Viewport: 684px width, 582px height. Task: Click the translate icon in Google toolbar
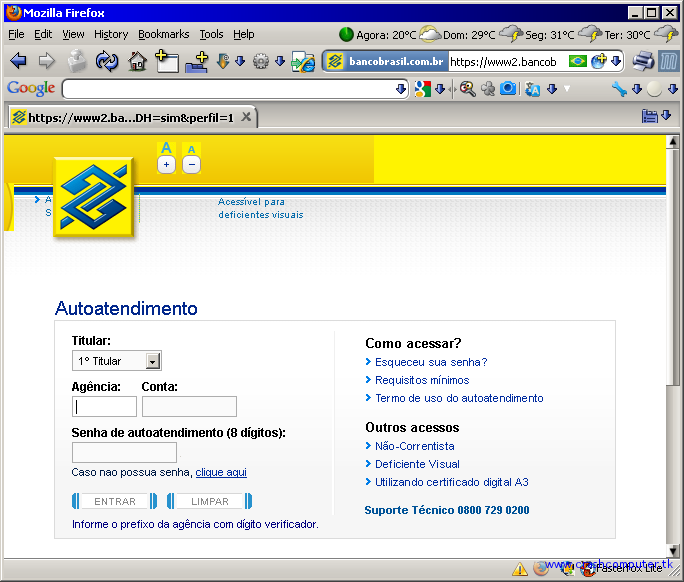pos(533,89)
